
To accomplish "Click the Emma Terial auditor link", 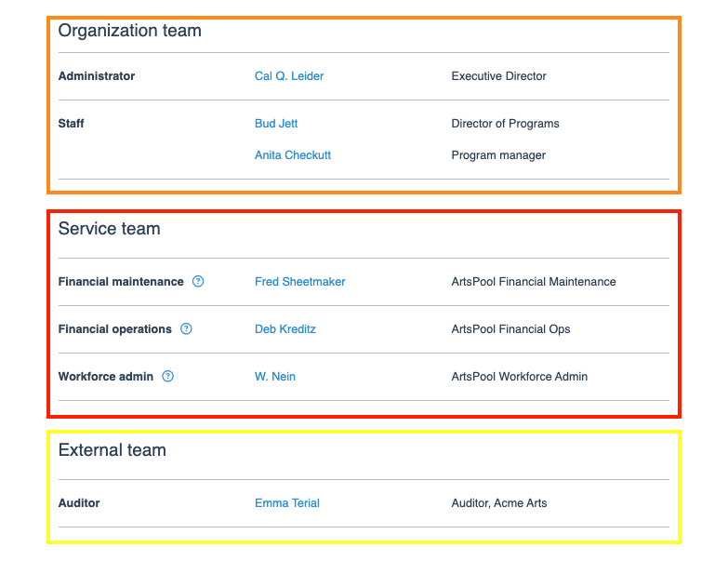I will click(x=287, y=503).
